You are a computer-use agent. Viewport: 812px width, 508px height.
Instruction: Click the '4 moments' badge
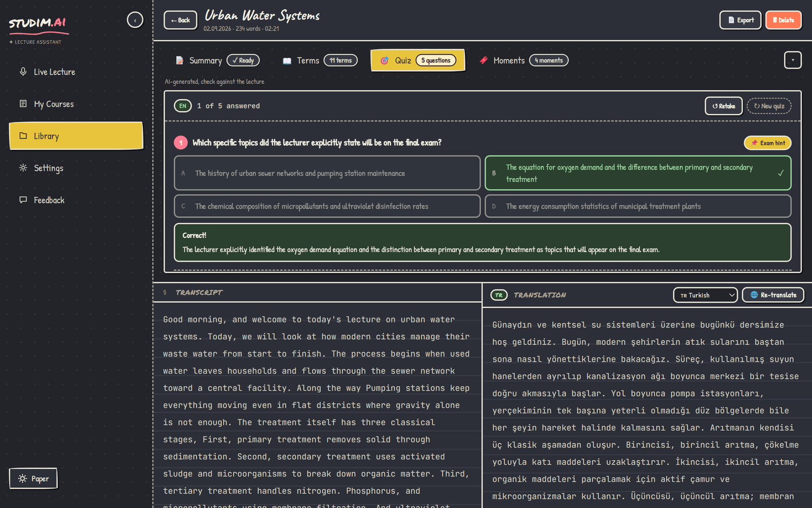point(549,60)
